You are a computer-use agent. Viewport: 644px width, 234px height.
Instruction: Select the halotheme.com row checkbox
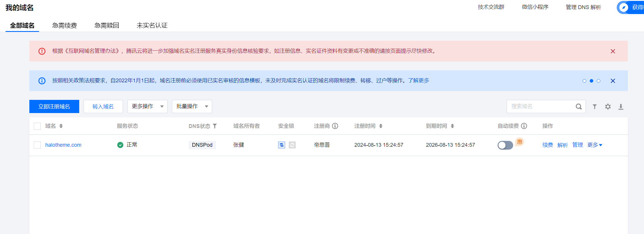pyautogui.click(x=37, y=145)
